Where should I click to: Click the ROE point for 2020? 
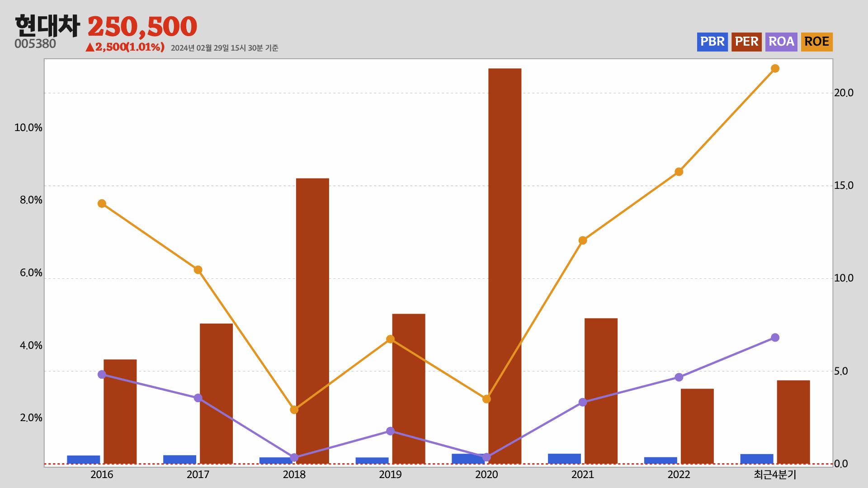[486, 399]
